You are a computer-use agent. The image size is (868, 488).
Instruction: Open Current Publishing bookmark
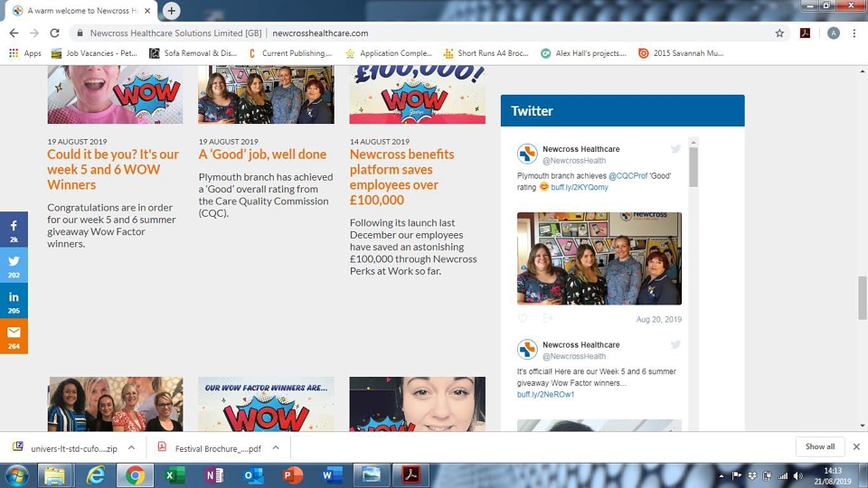point(290,53)
